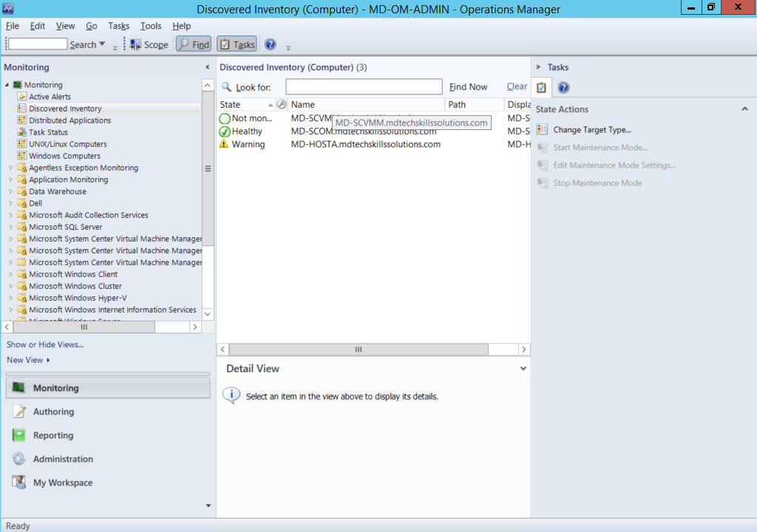Click the Warning yellow triangle icon
The width and height of the screenshot is (757, 532).
[x=224, y=144]
